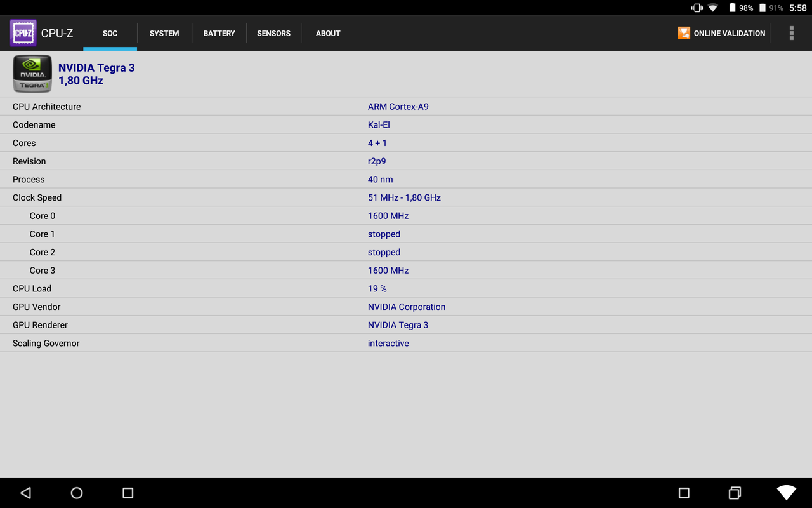Screen dimensions: 812x508
Task: Click the NVIDIA Tegra 3 chip logo
Action: click(x=32, y=74)
